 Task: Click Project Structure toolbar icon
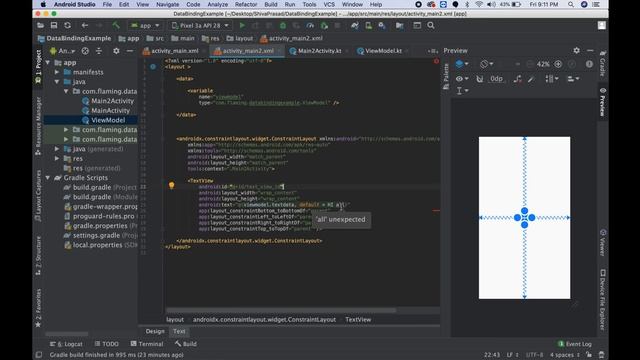[x=400, y=25]
